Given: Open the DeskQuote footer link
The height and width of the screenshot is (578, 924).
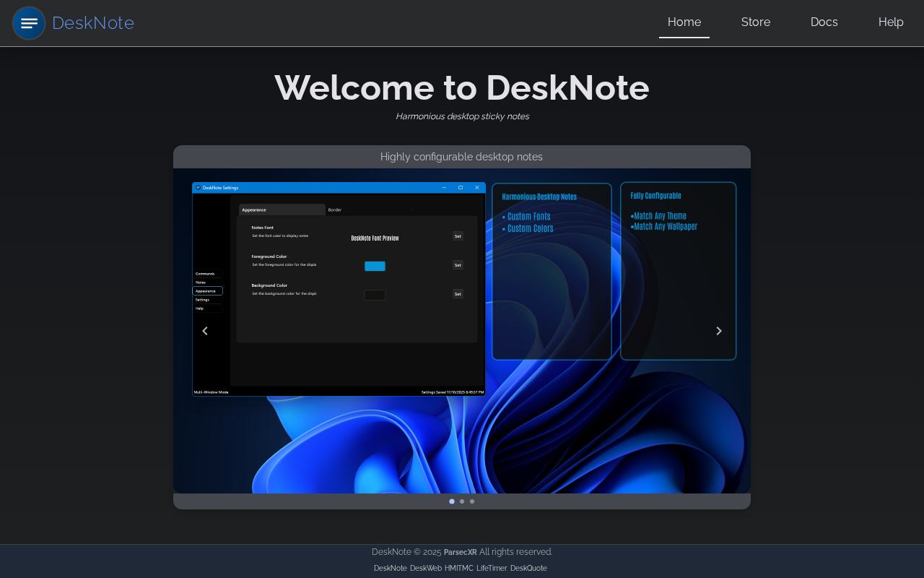Looking at the screenshot, I should pyautogui.click(x=529, y=569).
